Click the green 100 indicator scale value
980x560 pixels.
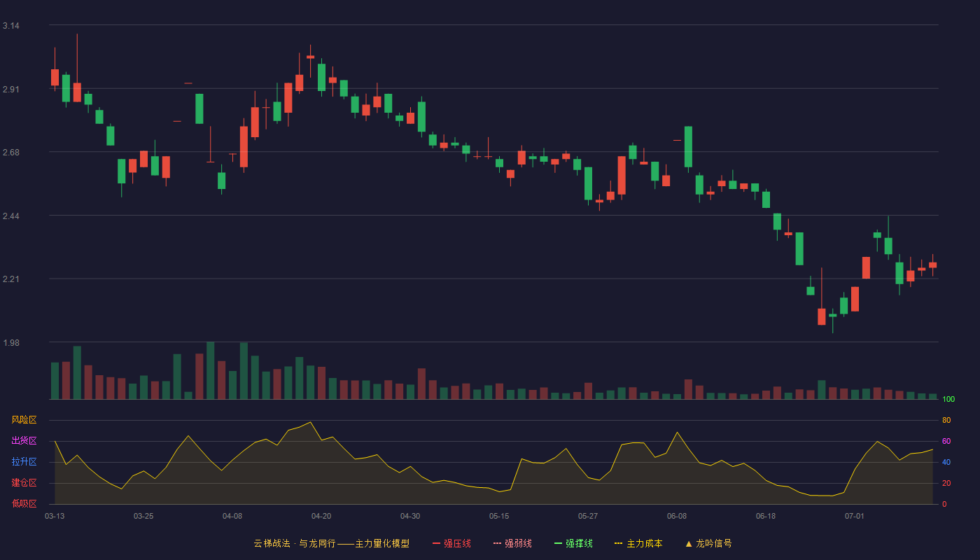pyautogui.click(x=948, y=400)
